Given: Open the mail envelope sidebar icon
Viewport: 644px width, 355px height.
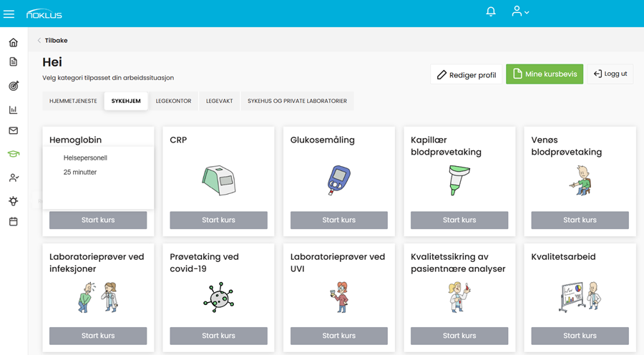Looking at the screenshot, I should (x=13, y=131).
